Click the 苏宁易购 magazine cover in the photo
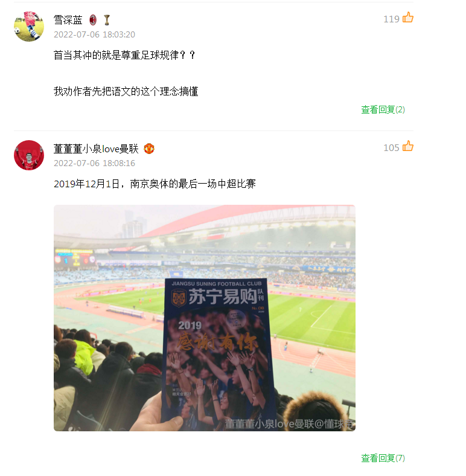Viewport: 466px width, 476px height. point(218,350)
